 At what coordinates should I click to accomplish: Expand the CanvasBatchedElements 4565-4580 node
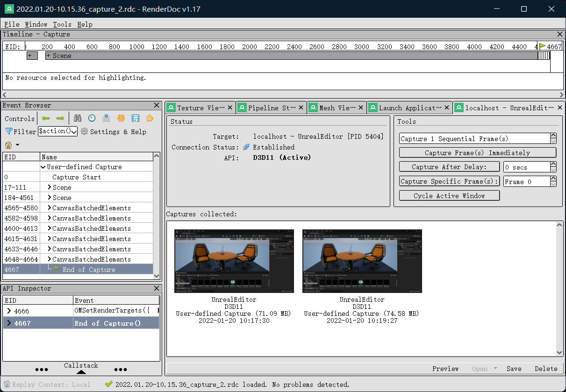point(50,208)
